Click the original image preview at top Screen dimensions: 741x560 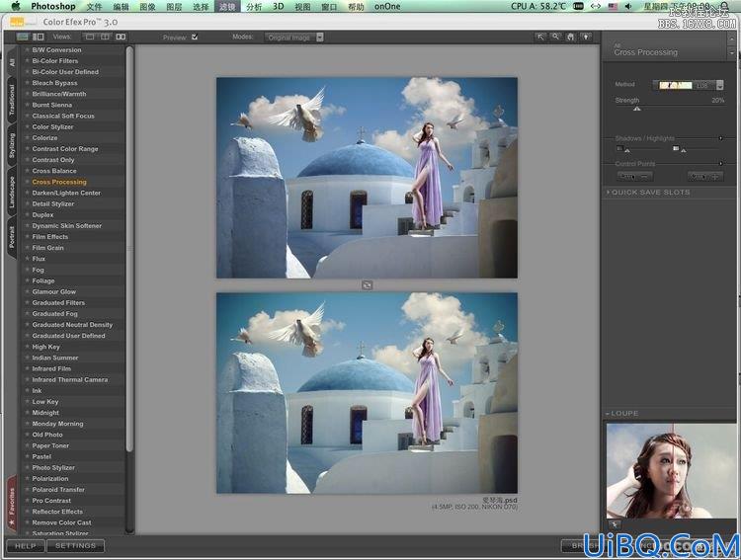(367, 178)
